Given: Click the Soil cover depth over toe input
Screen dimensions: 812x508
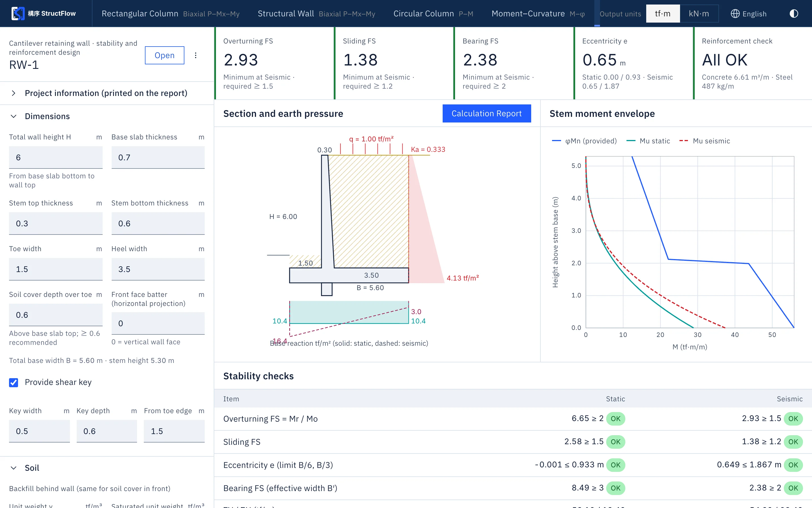Looking at the screenshot, I should point(56,315).
